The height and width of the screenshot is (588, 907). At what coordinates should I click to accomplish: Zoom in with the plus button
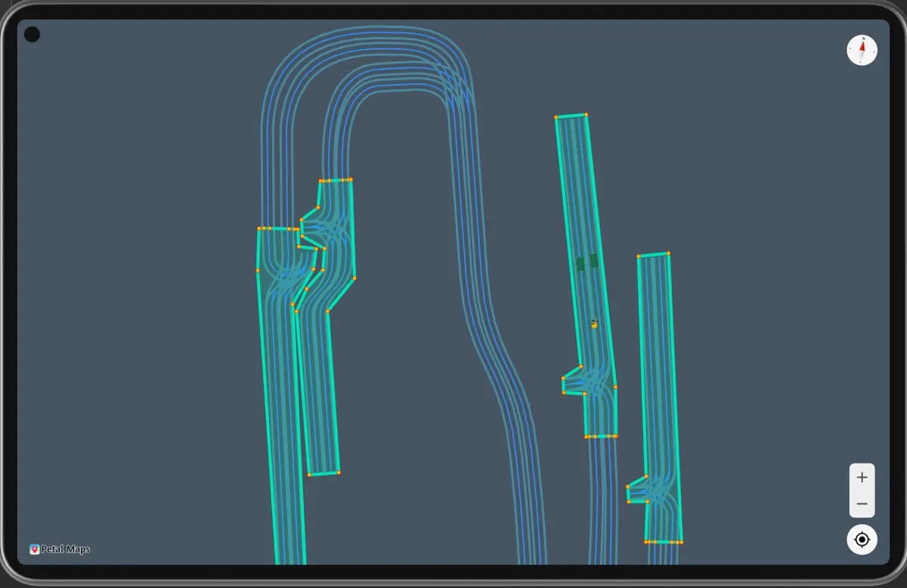[862, 478]
